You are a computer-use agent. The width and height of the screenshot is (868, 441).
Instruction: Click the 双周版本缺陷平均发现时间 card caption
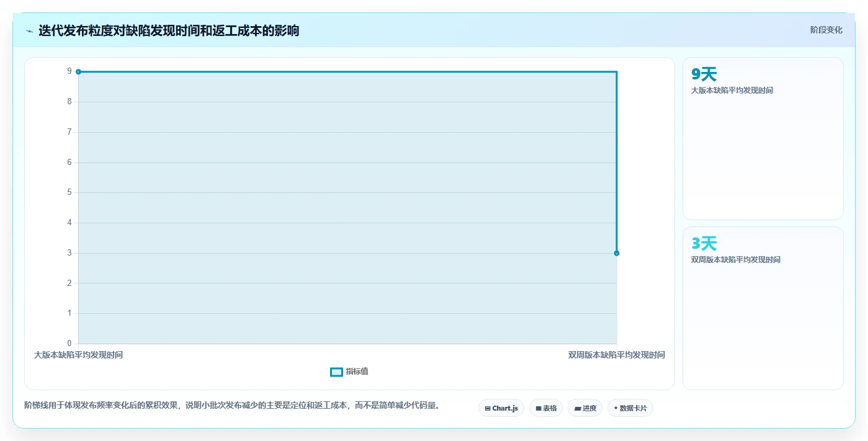tap(736, 260)
